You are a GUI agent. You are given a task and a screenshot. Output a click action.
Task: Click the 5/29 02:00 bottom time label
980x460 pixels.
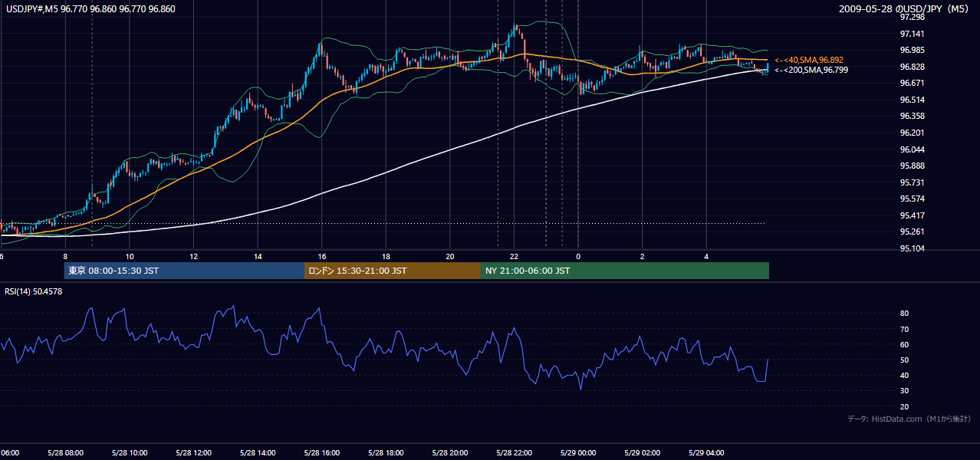click(642, 453)
